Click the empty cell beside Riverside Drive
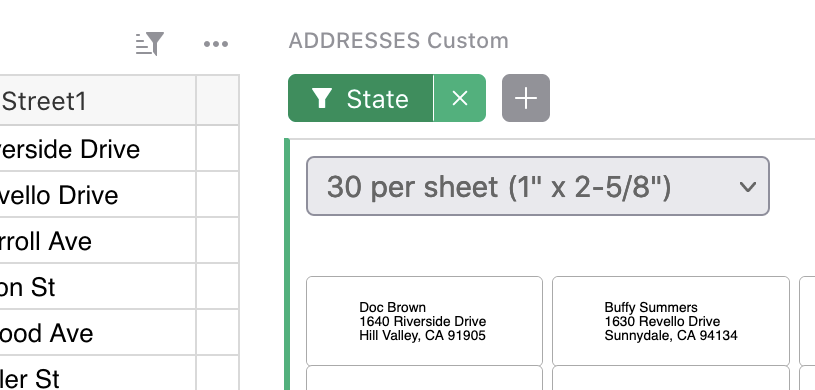 (217, 148)
